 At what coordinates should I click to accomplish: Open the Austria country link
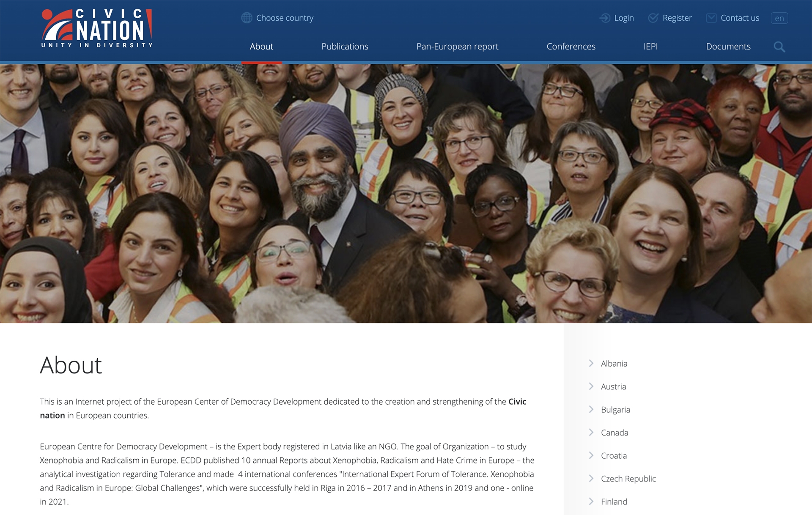pos(613,386)
